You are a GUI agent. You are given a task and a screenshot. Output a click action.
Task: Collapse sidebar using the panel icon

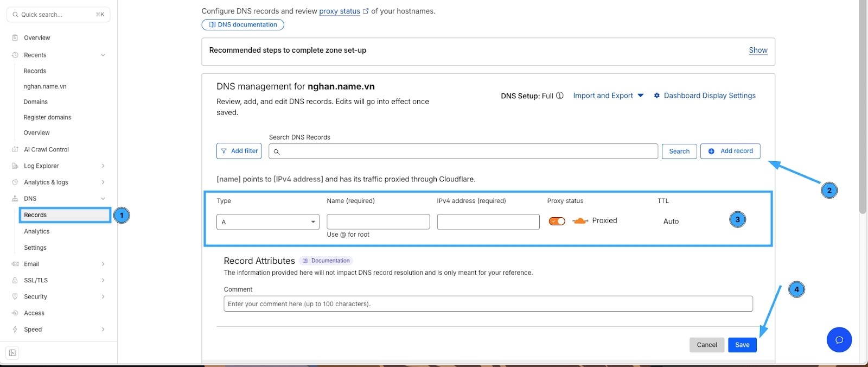(x=12, y=353)
